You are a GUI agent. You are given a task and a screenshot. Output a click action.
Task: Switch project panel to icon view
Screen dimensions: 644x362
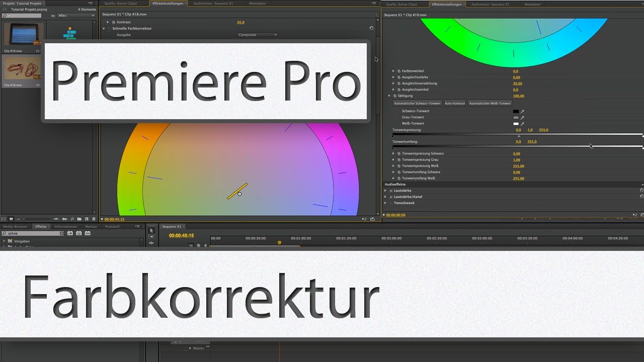click(x=11, y=219)
